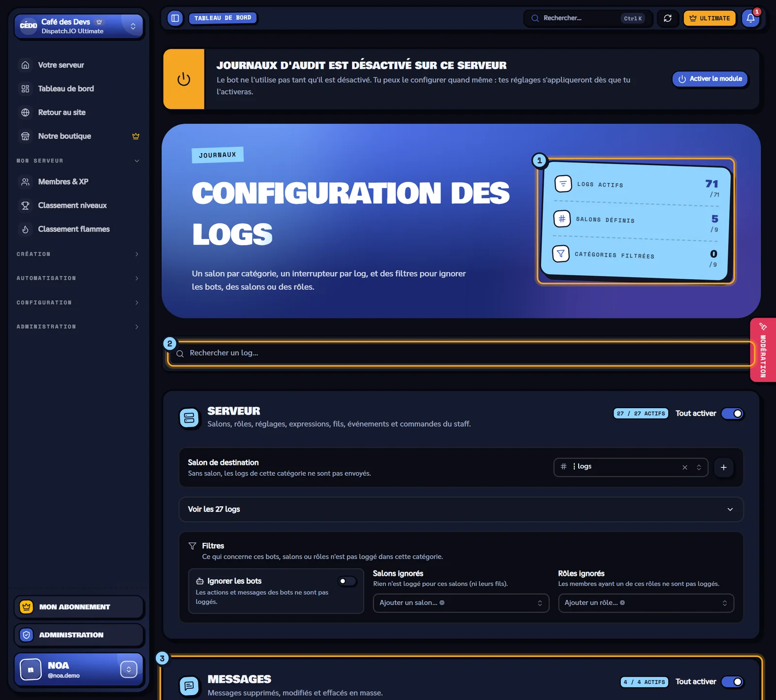This screenshot has height=700, width=776.
Task: Click the Serveur category icon
Action: pos(189,417)
